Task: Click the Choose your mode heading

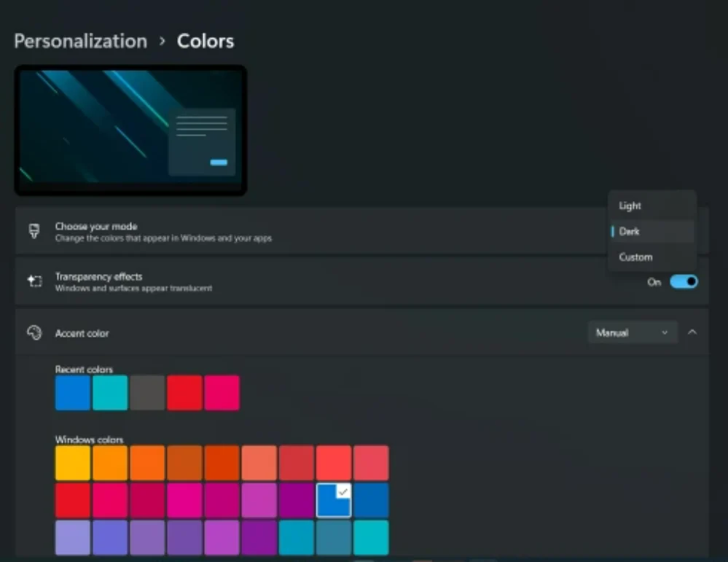Action: click(96, 226)
